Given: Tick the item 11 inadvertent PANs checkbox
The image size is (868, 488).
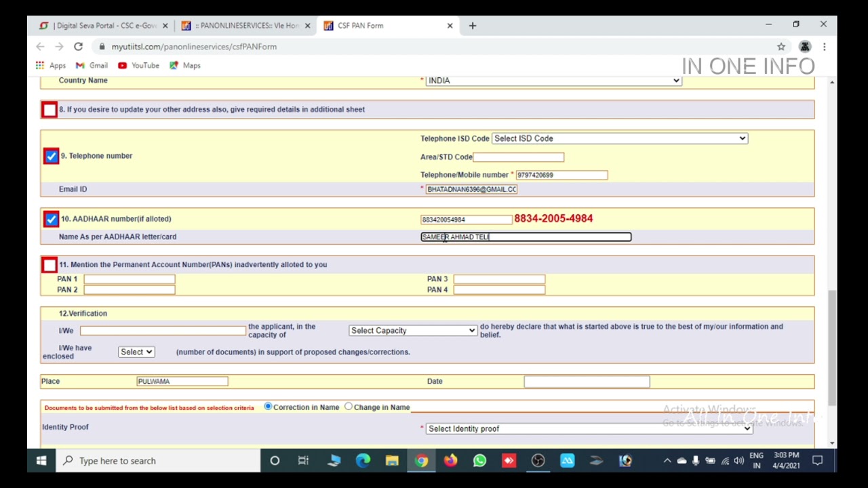Looking at the screenshot, I should tap(50, 265).
